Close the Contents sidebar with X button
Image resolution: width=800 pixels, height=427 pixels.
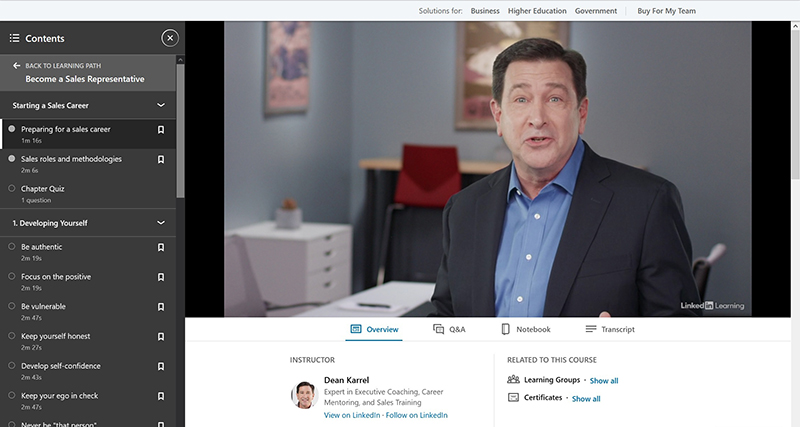[170, 38]
